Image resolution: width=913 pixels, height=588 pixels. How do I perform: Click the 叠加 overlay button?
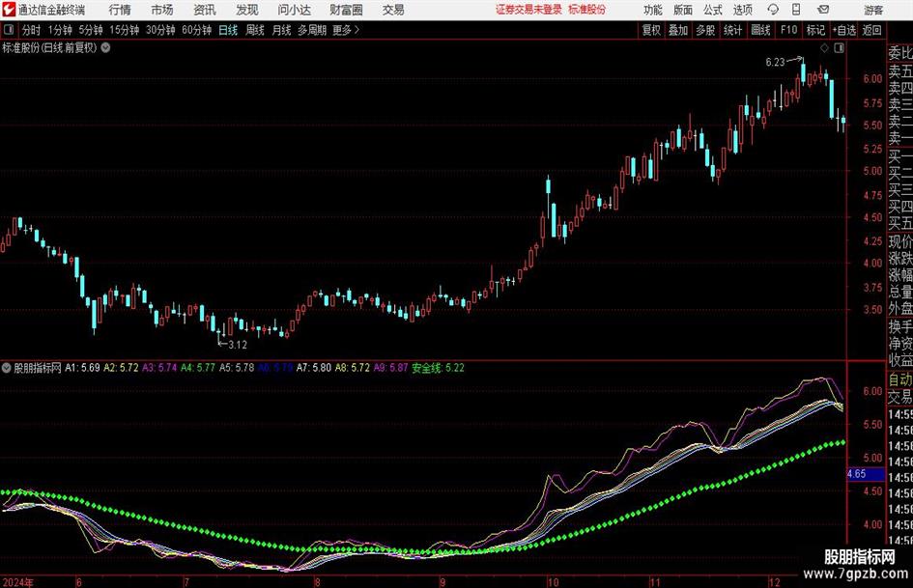(x=678, y=30)
